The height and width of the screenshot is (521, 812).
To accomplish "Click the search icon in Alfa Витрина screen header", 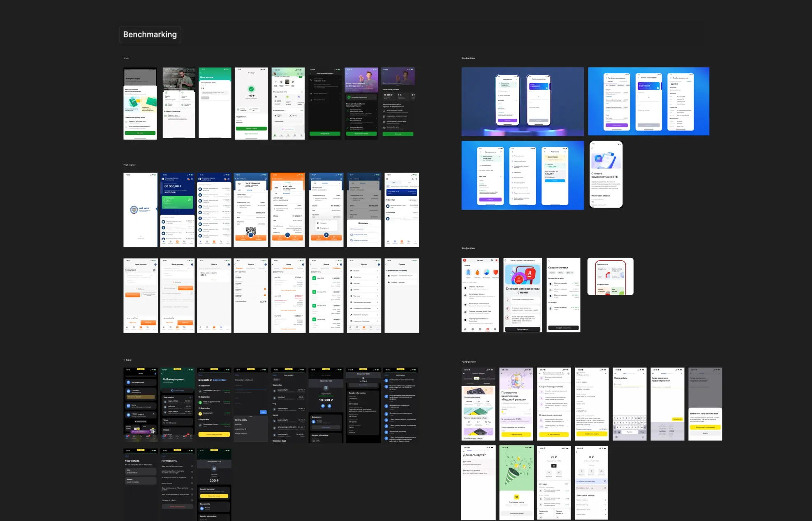I will pos(492,260).
